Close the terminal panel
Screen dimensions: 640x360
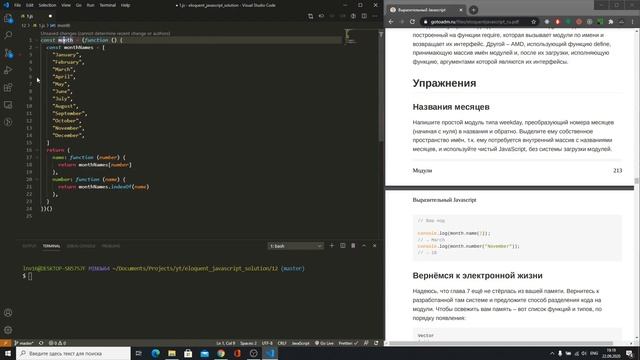374,246
